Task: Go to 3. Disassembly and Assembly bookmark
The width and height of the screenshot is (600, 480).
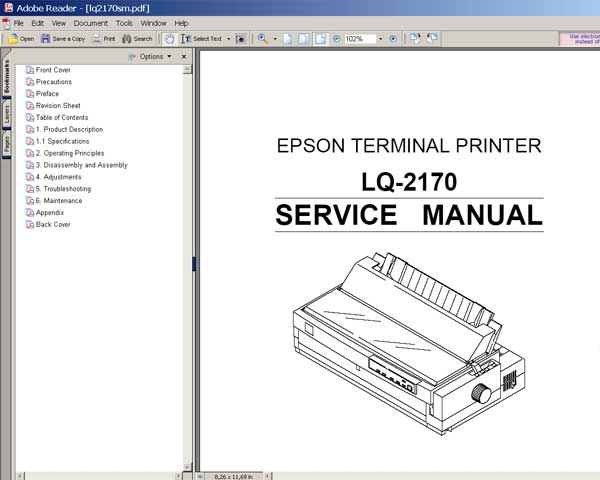Action: 82,165
